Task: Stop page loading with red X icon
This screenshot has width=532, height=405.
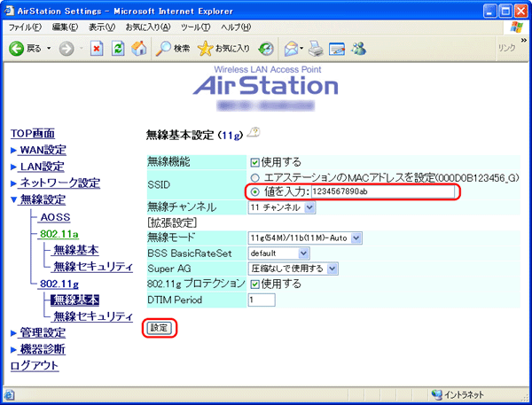Action: [97, 49]
